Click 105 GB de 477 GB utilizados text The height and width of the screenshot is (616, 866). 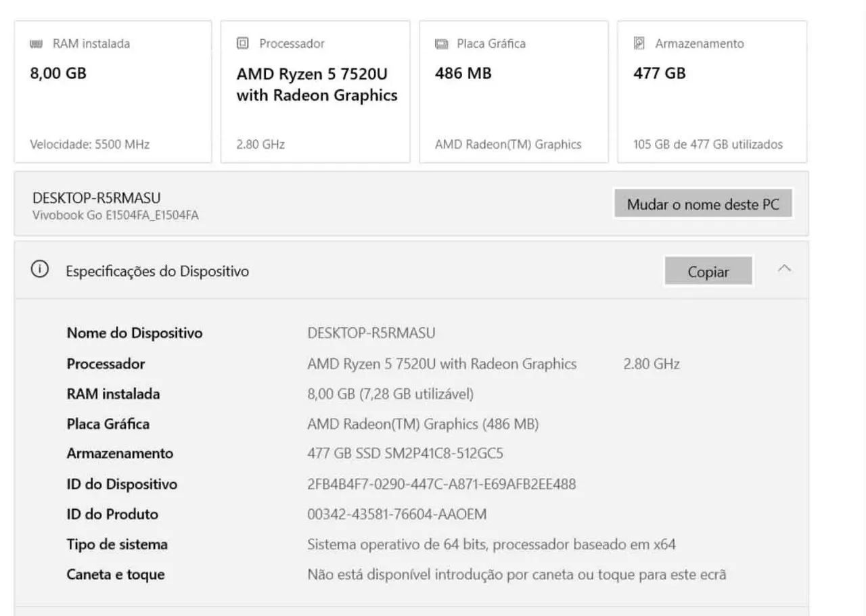(708, 144)
